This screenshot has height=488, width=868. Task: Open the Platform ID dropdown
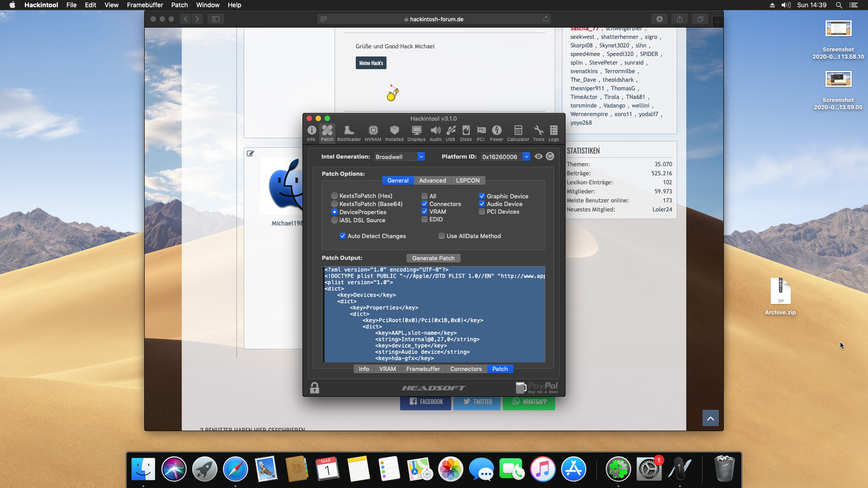526,157
